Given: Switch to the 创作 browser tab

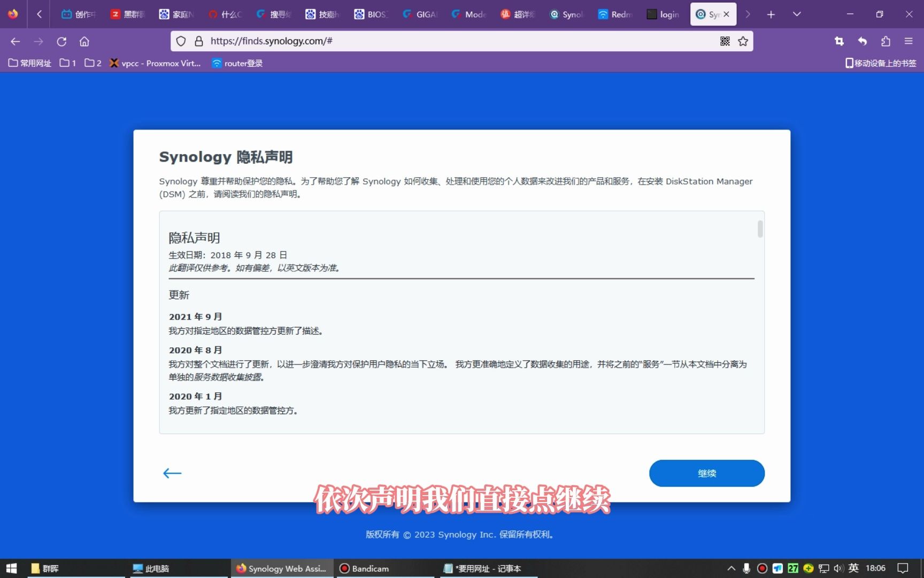Looking at the screenshot, I should [x=78, y=14].
